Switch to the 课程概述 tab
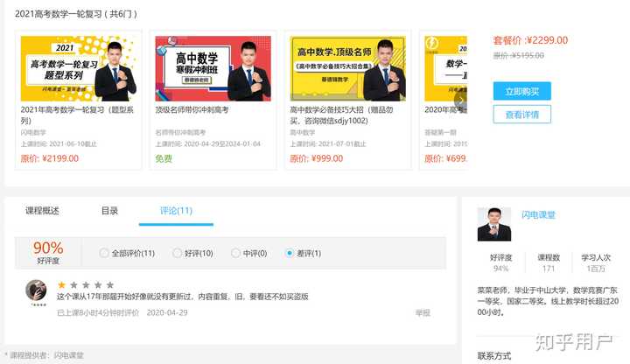 point(42,211)
